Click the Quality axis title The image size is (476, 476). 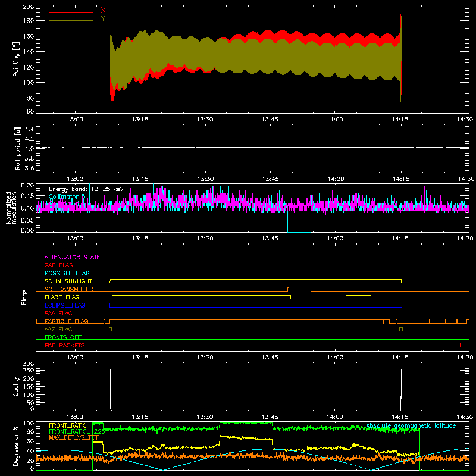click(x=16, y=386)
